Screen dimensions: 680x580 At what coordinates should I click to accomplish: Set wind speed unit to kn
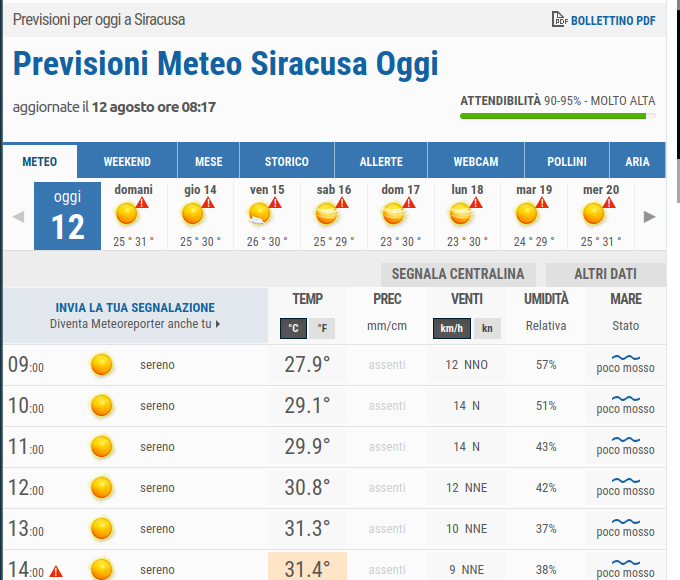[x=487, y=328]
